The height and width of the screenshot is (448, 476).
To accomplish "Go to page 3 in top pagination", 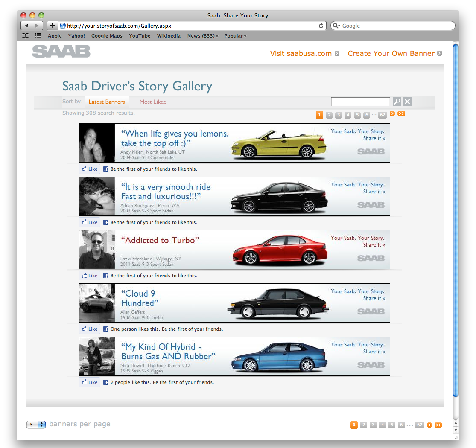I will coord(339,115).
